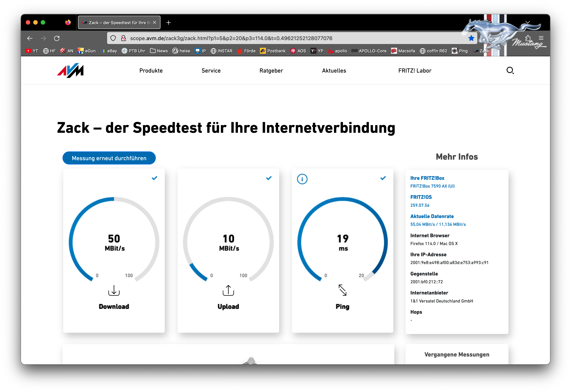Open the HF bookmark
This screenshot has height=392, width=571.
coord(49,51)
